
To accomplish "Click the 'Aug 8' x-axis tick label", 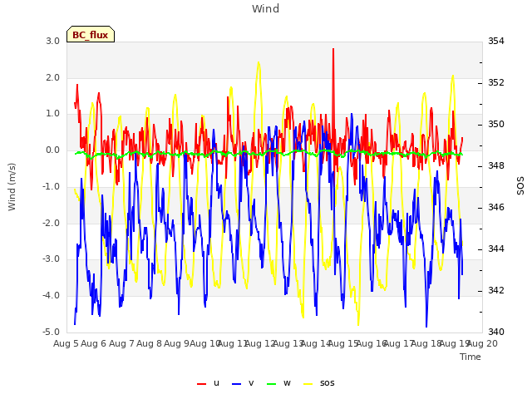I will tap(149, 343).
